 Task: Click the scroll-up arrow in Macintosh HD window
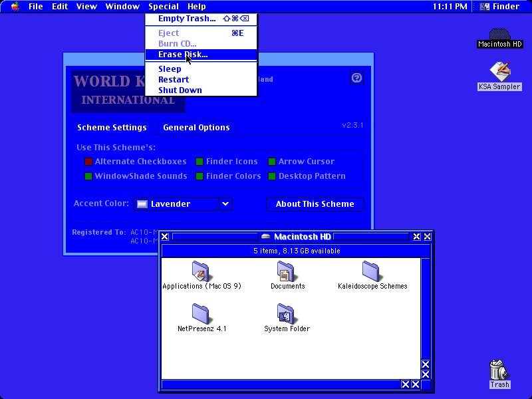tap(426, 364)
